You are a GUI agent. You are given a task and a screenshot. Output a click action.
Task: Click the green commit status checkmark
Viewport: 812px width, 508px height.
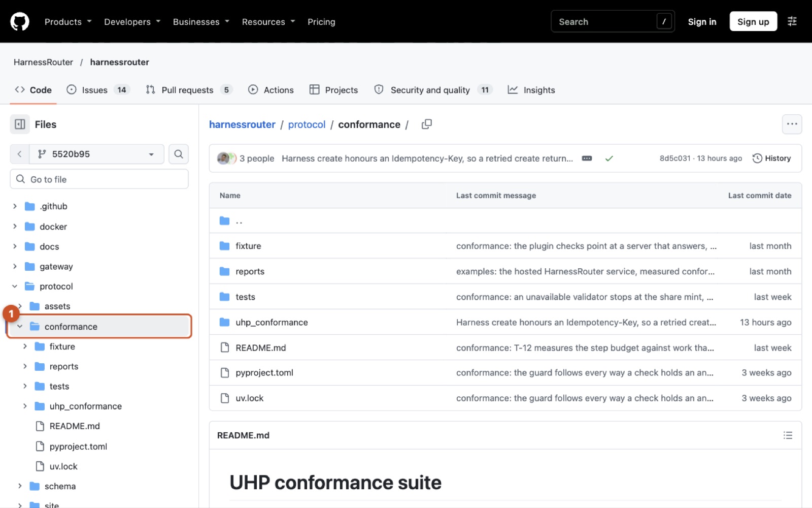tap(609, 158)
